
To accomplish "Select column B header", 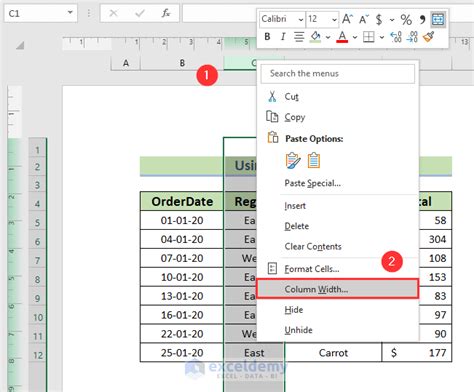I will click(x=182, y=63).
